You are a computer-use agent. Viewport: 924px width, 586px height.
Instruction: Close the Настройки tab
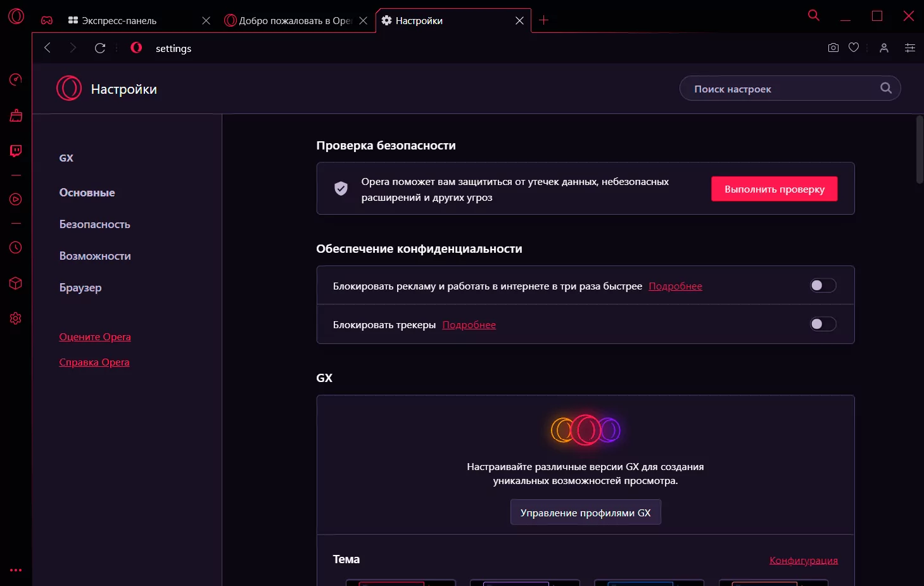coord(519,20)
